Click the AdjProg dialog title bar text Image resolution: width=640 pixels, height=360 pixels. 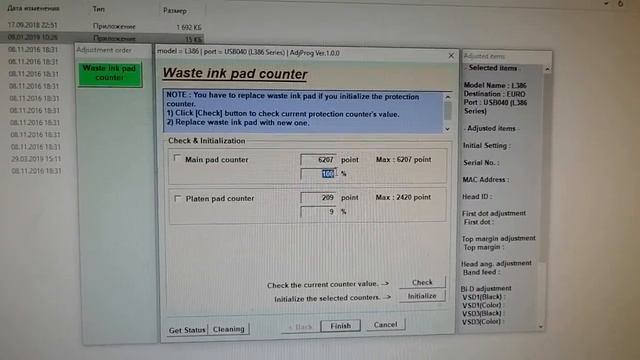tap(248, 53)
